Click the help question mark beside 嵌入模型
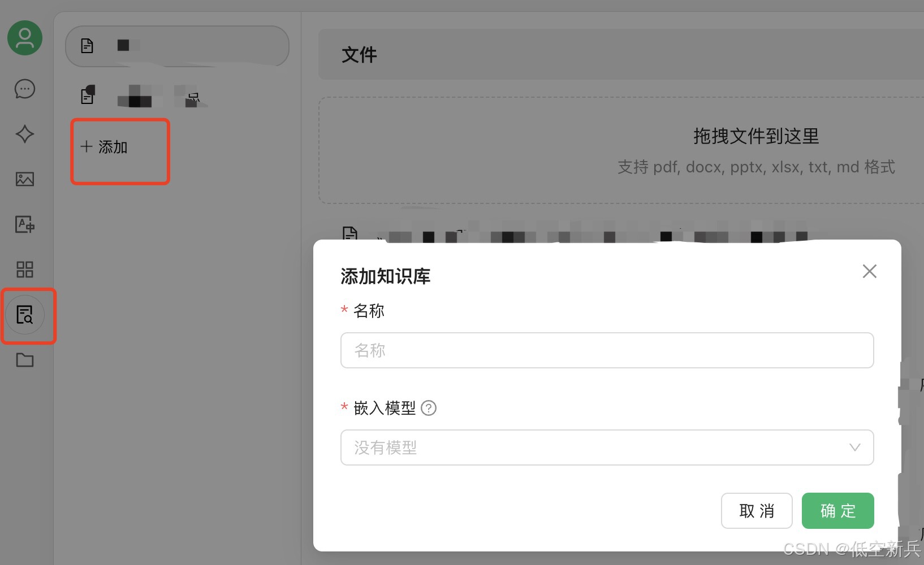Screen dimensions: 924x565 point(429,408)
